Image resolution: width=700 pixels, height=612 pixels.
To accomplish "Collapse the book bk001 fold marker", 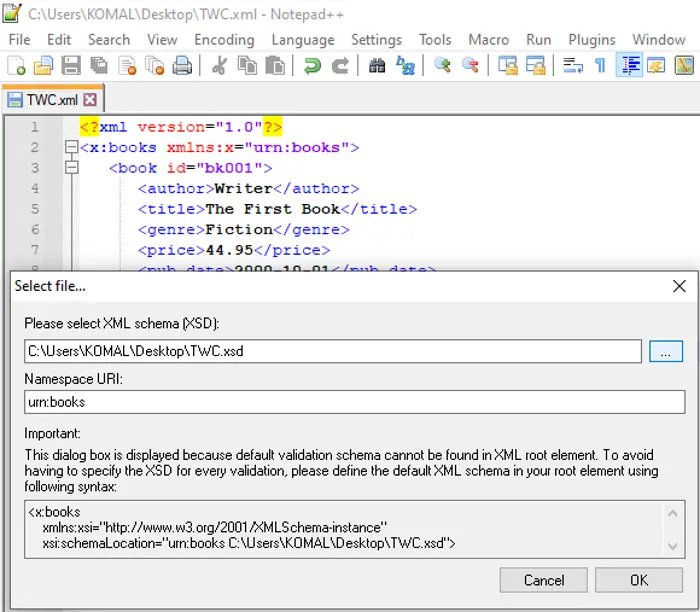I will [71, 167].
